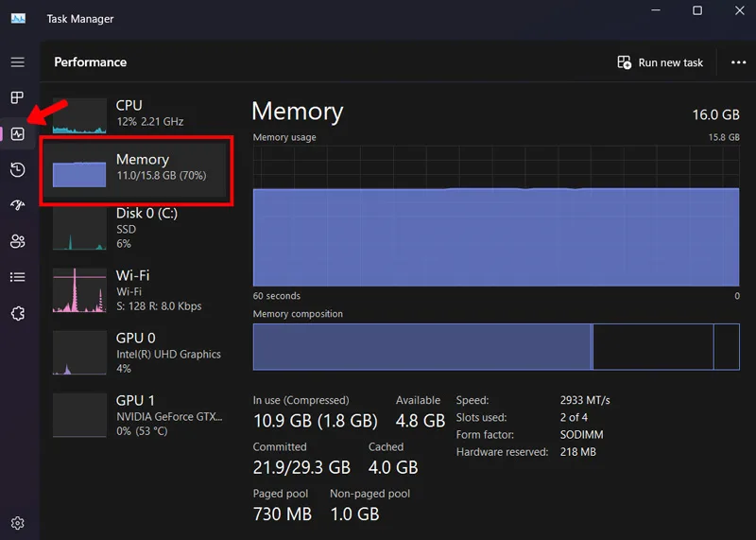The height and width of the screenshot is (540, 756).
Task: Open the three-dot more options menu
Action: (738, 62)
